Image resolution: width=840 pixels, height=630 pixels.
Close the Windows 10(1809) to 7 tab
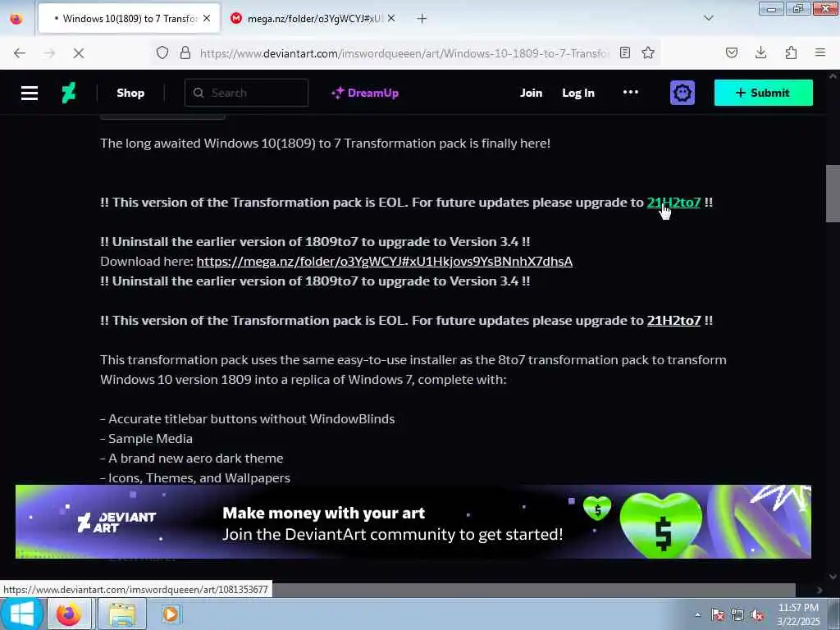click(x=207, y=18)
